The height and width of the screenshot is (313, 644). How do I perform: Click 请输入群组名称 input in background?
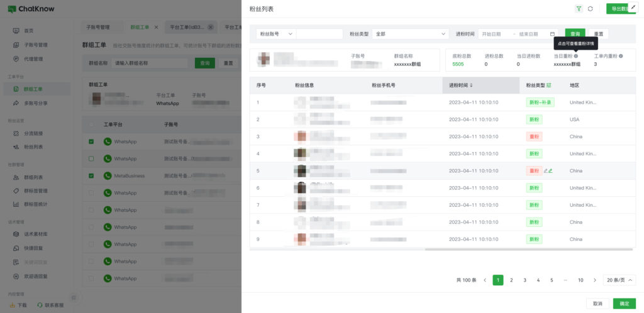pyautogui.click(x=150, y=63)
